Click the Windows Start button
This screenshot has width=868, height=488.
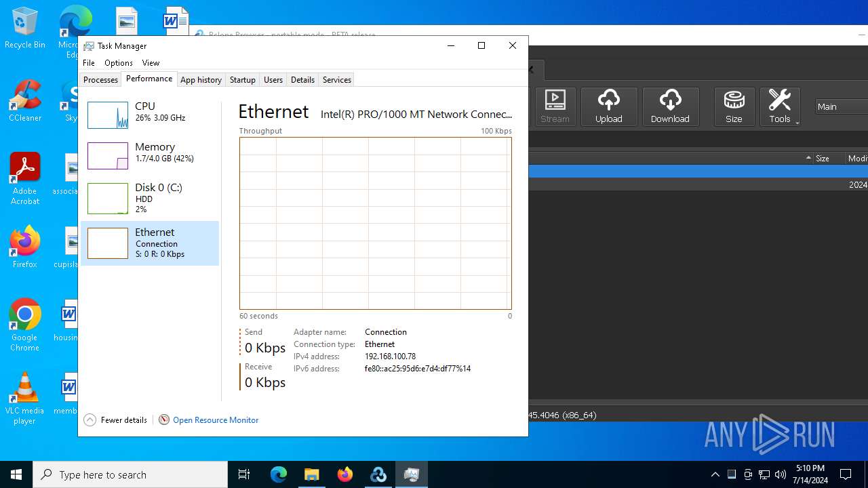click(16, 474)
